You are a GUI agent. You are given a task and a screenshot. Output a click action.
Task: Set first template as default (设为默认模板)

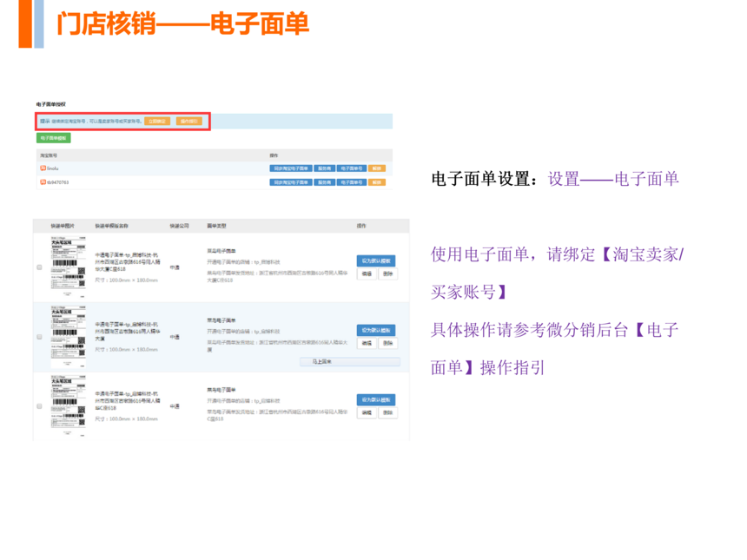tap(375, 260)
